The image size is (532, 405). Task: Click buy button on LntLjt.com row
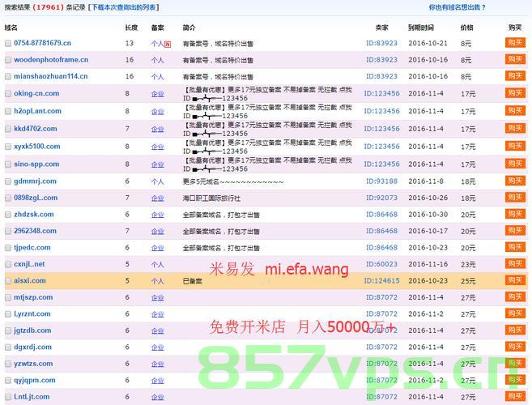point(515,397)
